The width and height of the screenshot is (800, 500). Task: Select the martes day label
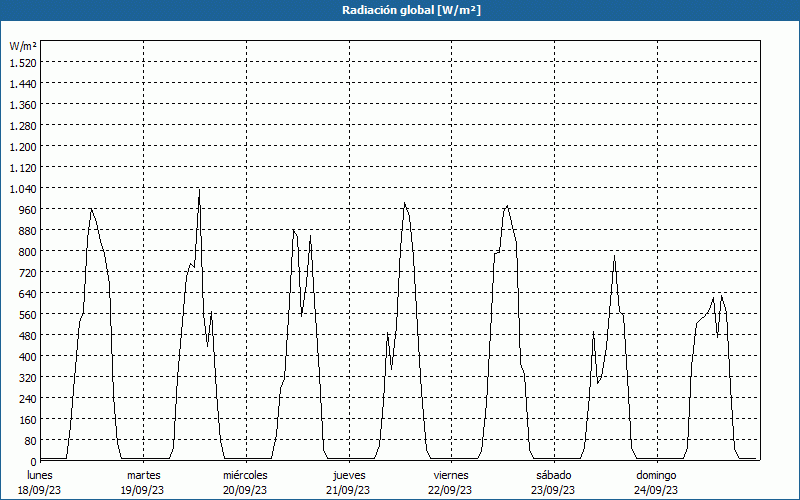(x=143, y=475)
